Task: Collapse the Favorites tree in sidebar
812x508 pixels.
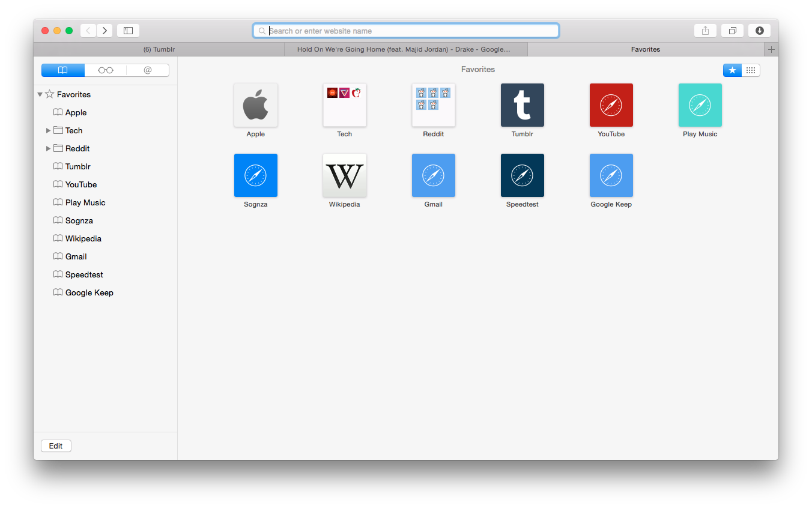Action: [x=40, y=94]
